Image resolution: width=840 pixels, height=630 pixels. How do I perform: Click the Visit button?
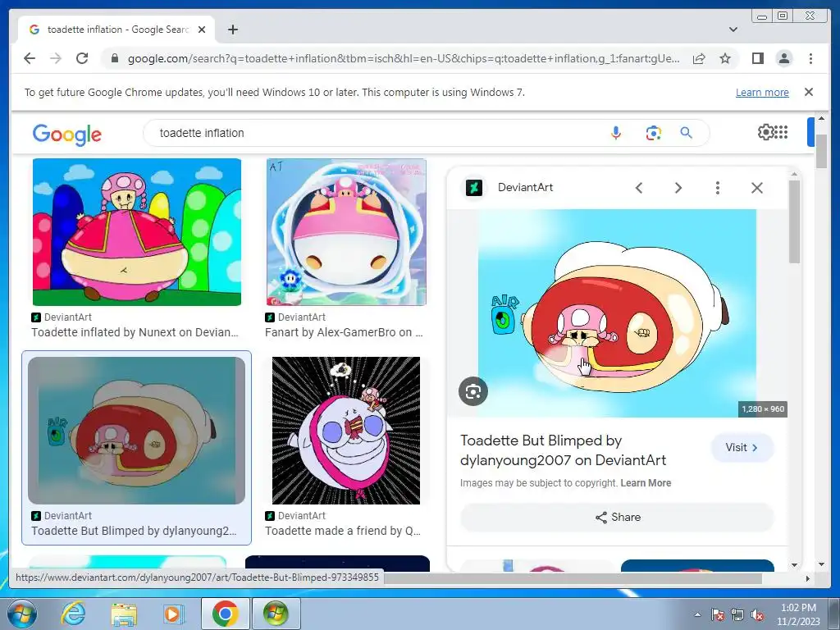742,447
